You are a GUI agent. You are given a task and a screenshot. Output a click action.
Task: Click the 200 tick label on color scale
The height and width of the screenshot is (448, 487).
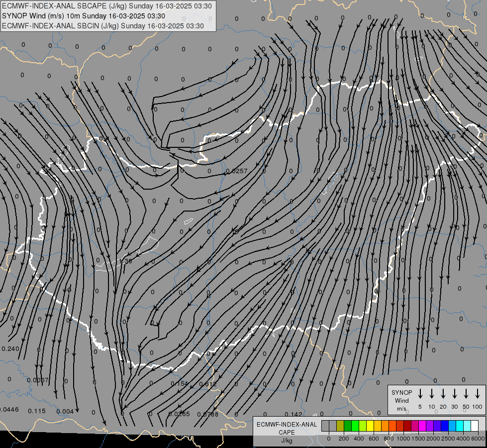344,439
